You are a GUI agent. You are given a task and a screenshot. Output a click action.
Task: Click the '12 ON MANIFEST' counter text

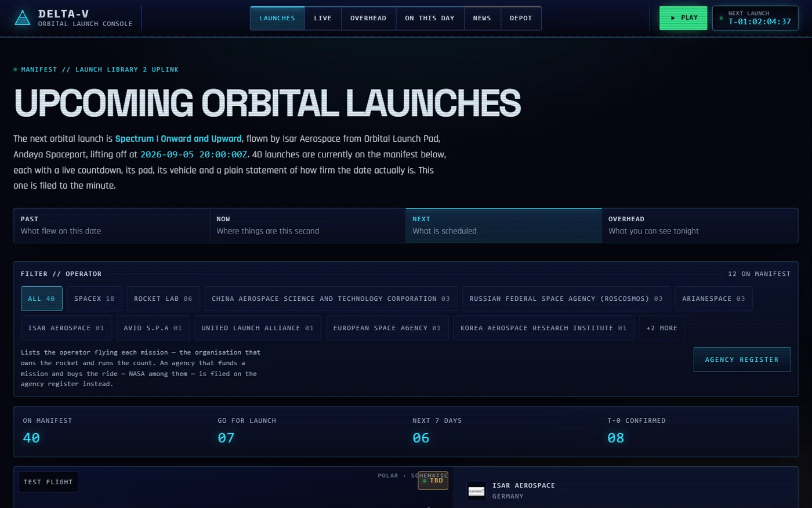(x=759, y=273)
